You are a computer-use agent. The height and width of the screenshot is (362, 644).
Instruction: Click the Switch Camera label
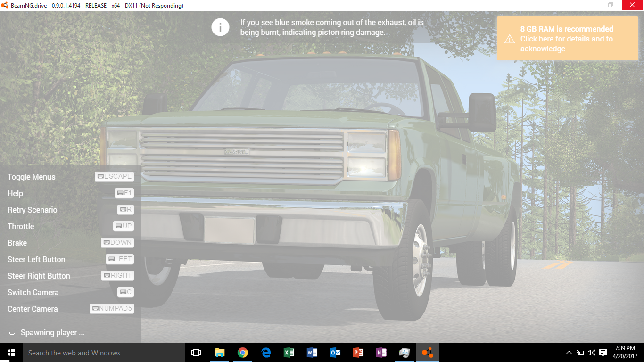pyautogui.click(x=33, y=293)
